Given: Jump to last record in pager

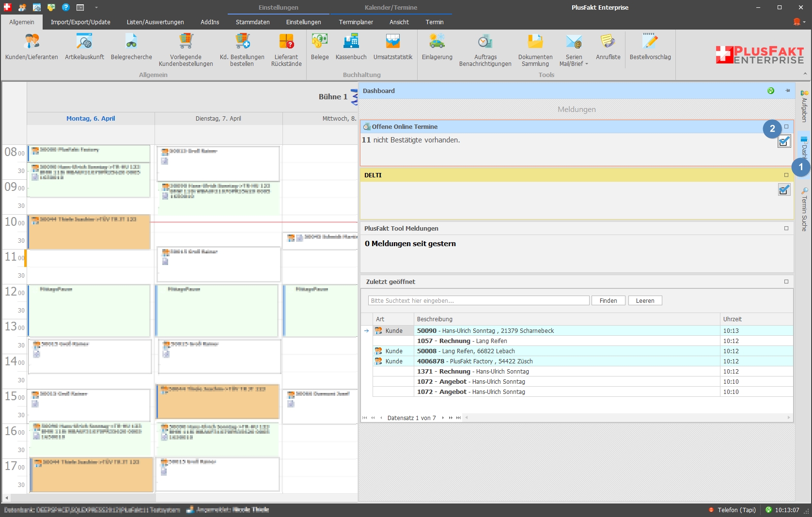Looking at the screenshot, I should click(x=458, y=418).
